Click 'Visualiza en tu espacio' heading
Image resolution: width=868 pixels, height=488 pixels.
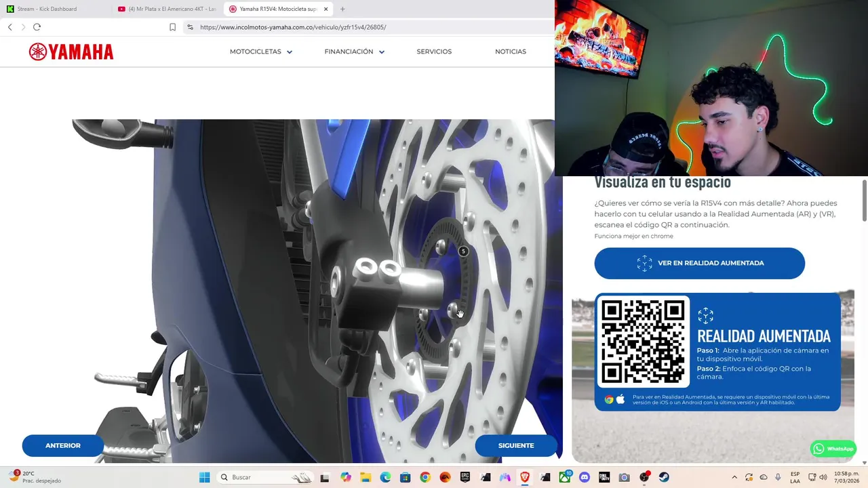663,182
